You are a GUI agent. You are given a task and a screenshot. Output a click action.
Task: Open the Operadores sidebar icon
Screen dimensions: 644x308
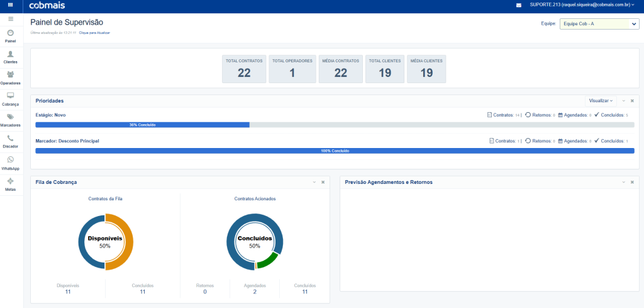tap(11, 75)
